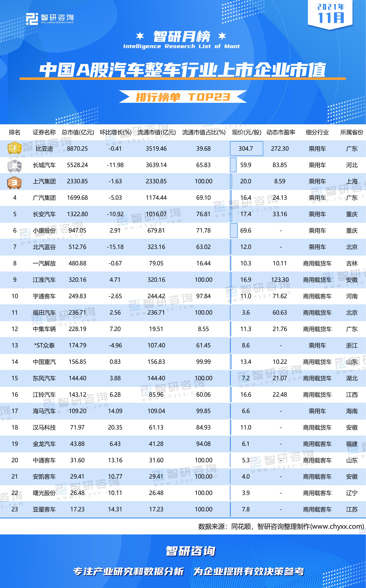Click the 证券名称 column header

click(44, 132)
